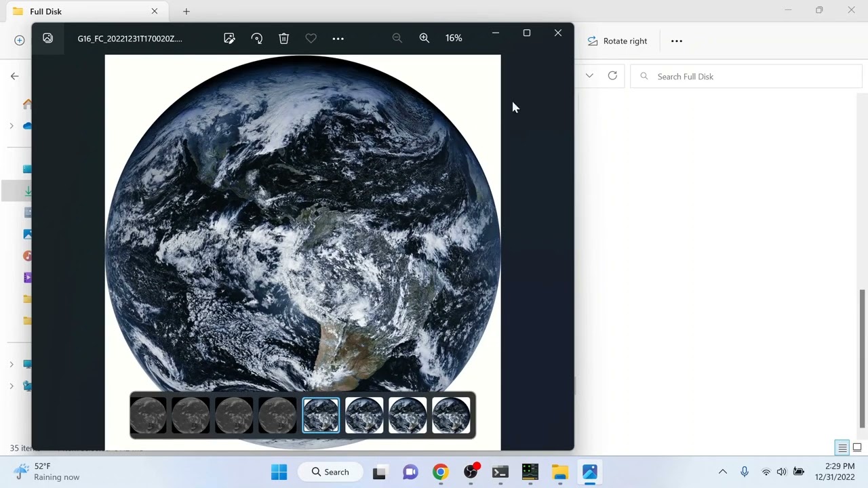Screen dimensions: 868x488
Task: Click the Wi-Fi network tray icon
Action: (x=766, y=472)
